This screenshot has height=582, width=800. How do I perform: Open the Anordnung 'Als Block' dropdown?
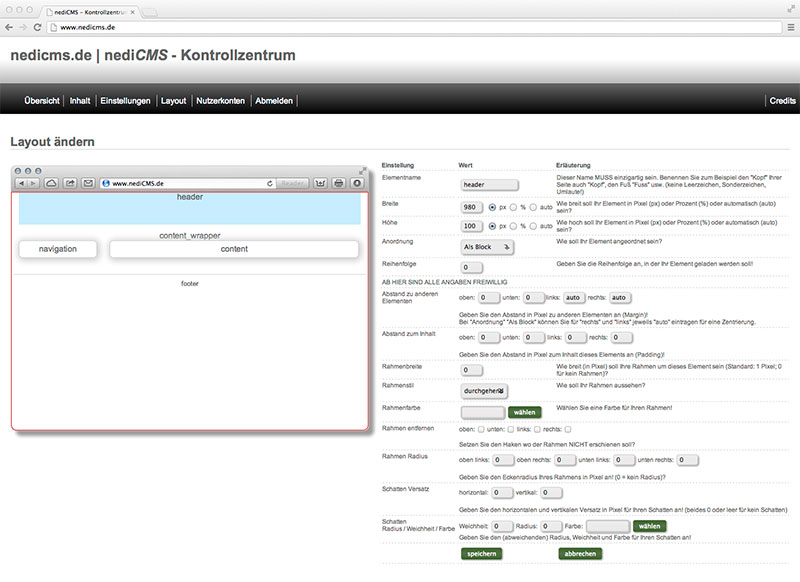coord(487,247)
